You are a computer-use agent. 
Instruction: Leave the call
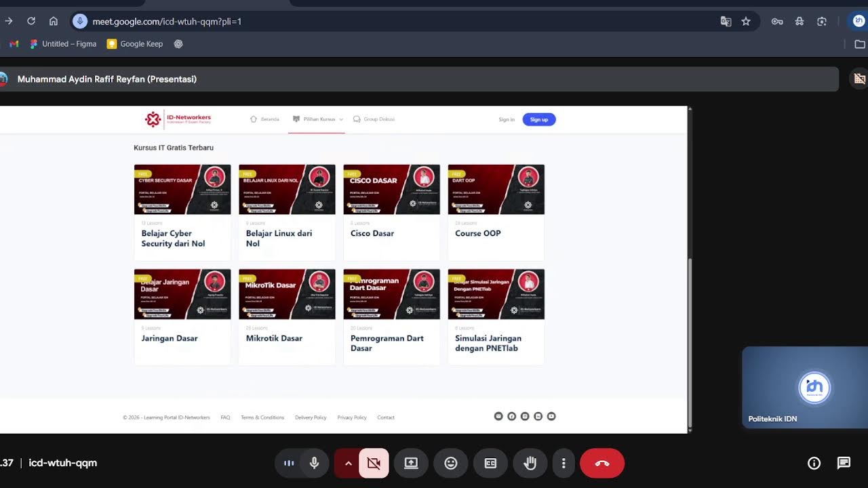602,464
